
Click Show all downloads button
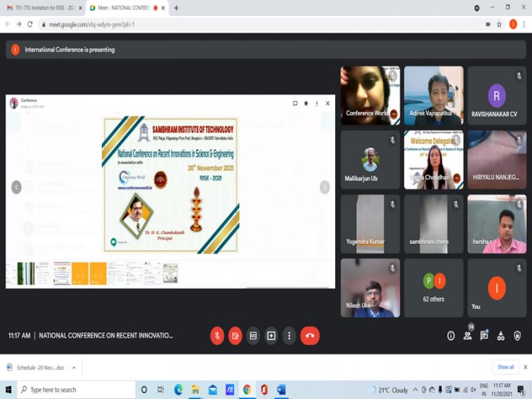(x=505, y=367)
